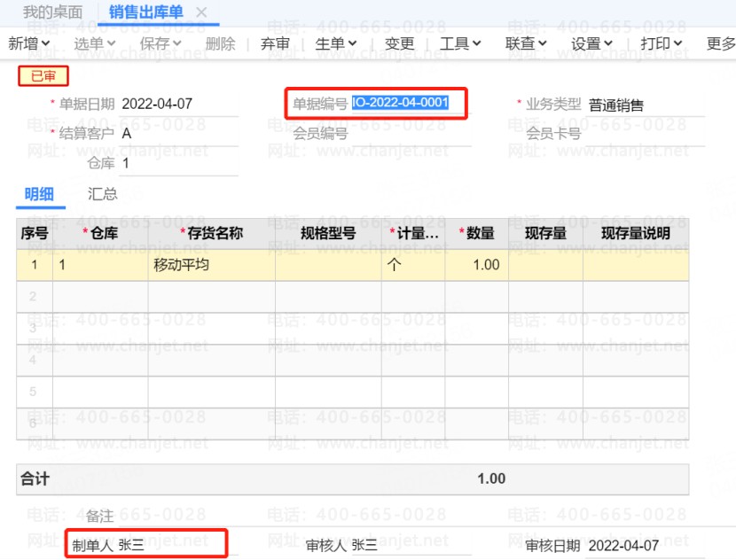Click the 现存量说明 column header
736x560 pixels.
click(636, 233)
